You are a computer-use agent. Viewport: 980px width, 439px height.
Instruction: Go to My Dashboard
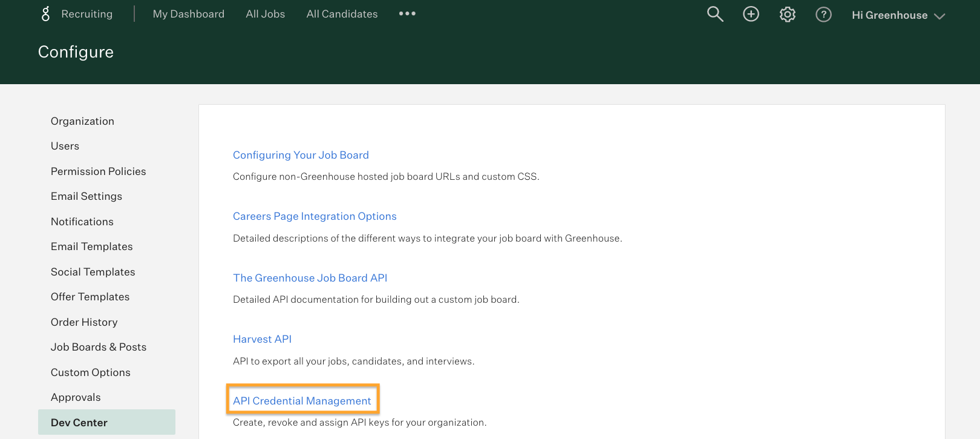(188, 14)
